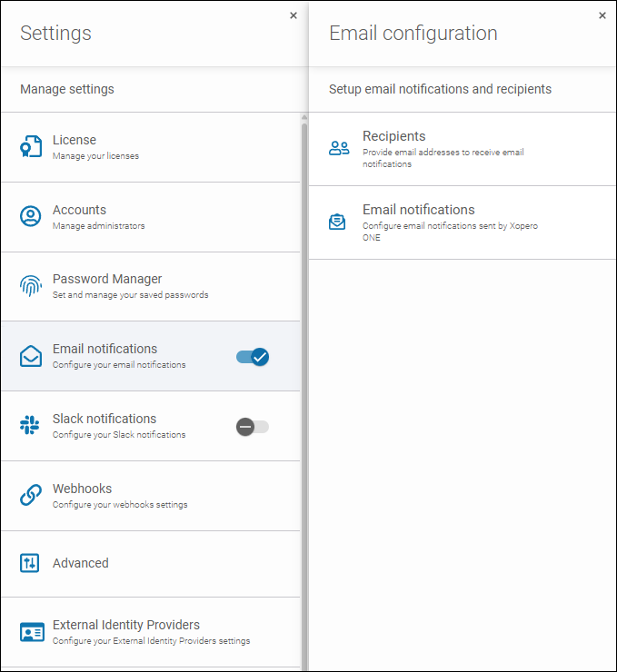Image resolution: width=617 pixels, height=672 pixels.
Task: Click the Slack logo icon
Action: (x=30, y=425)
